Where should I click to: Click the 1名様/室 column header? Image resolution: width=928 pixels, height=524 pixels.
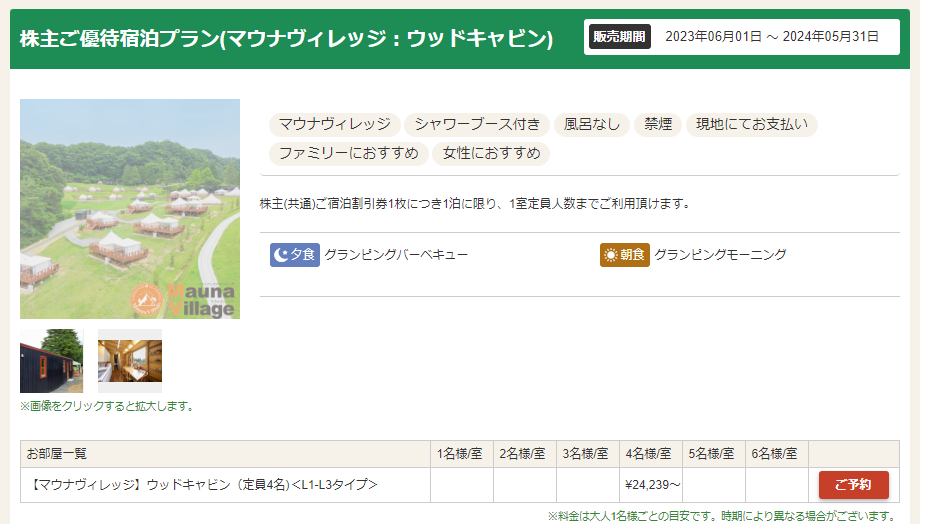coord(460,454)
